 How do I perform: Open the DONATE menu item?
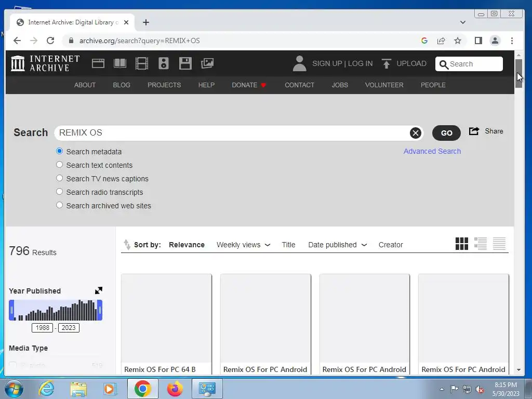pos(249,85)
